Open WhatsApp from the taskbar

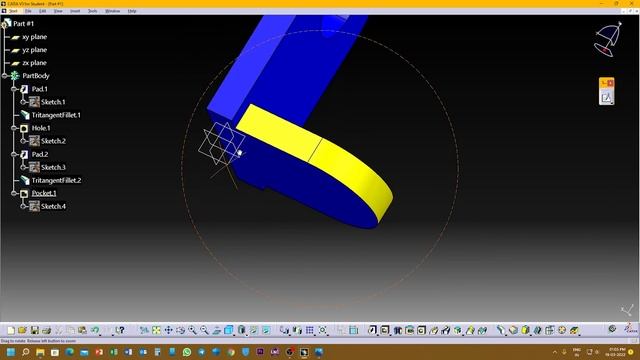coord(187,352)
